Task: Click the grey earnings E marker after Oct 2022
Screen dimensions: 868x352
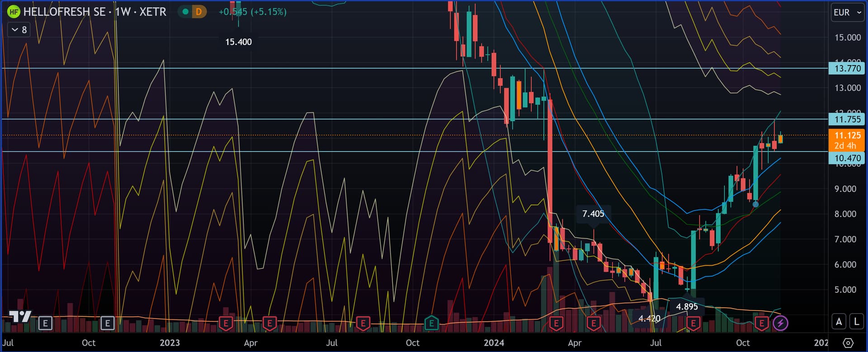Action: pyautogui.click(x=107, y=323)
